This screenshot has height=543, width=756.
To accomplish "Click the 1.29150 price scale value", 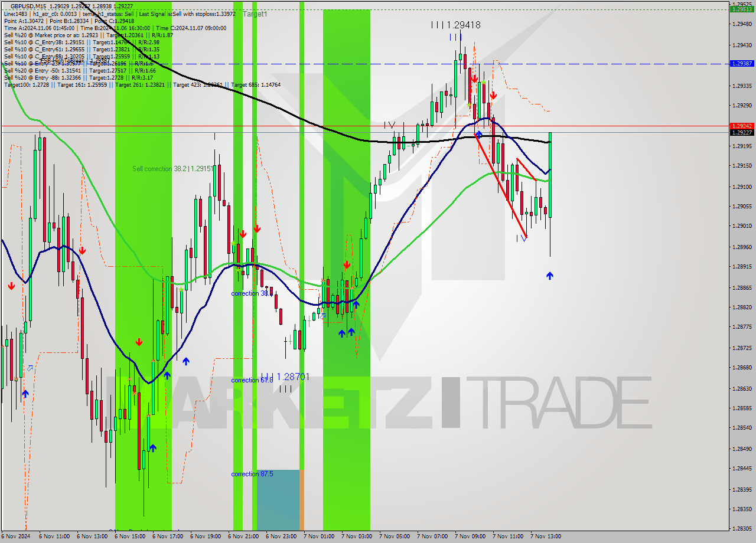I will [x=742, y=166].
